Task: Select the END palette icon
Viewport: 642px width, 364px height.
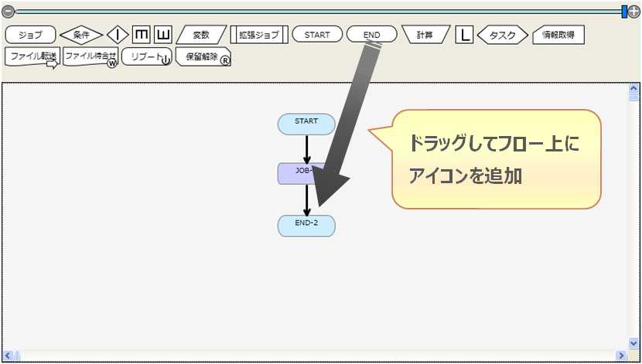Action: coord(372,35)
